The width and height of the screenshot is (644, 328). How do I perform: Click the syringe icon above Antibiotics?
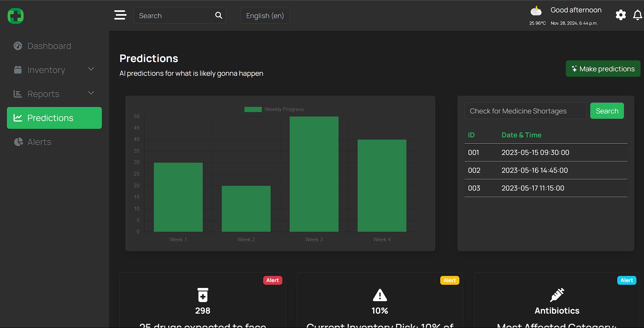coord(557,295)
